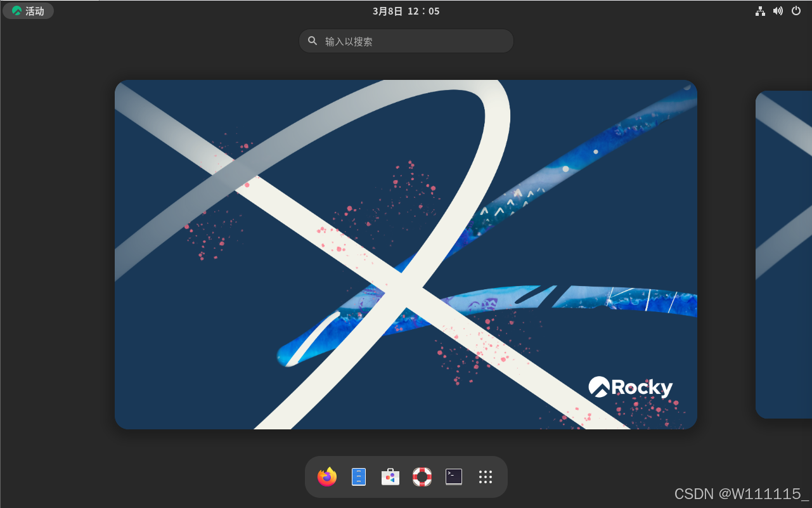This screenshot has width=812, height=508.
Task: Click the power icon in the top bar
Action: pos(796,11)
